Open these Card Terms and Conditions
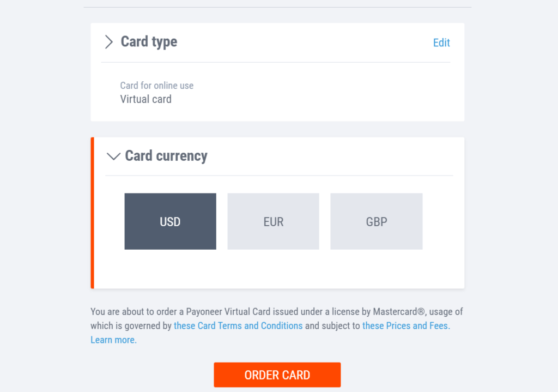This screenshot has width=558, height=392. pyautogui.click(x=238, y=325)
